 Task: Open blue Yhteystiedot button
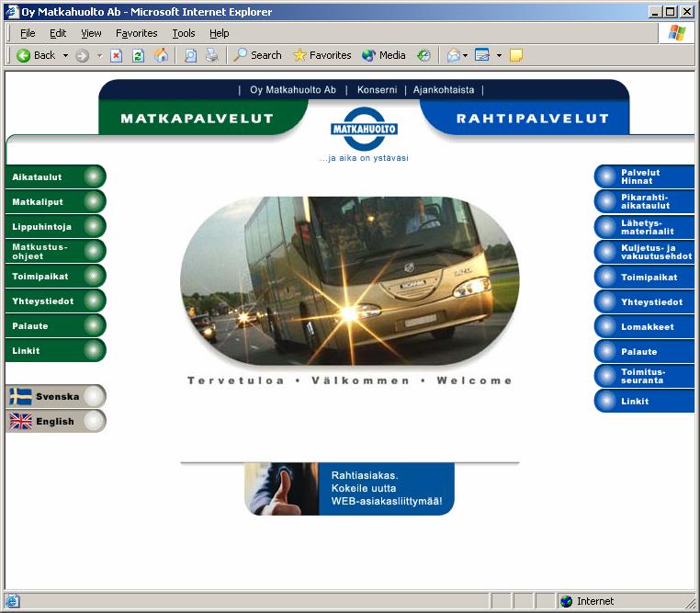644,301
